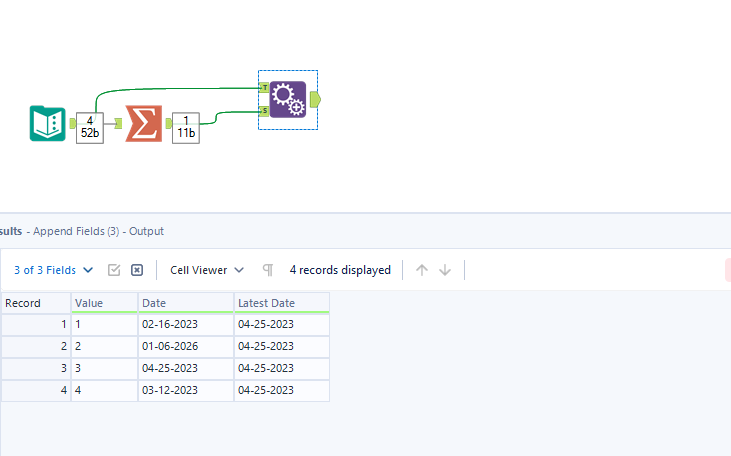
Task: Select the Latest Date cell in row 4
Action: (x=282, y=390)
